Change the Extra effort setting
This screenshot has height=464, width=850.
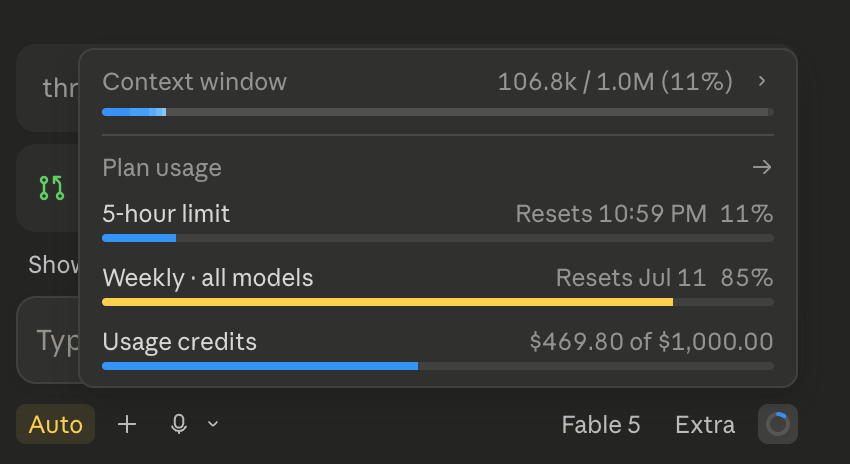pyautogui.click(x=705, y=424)
